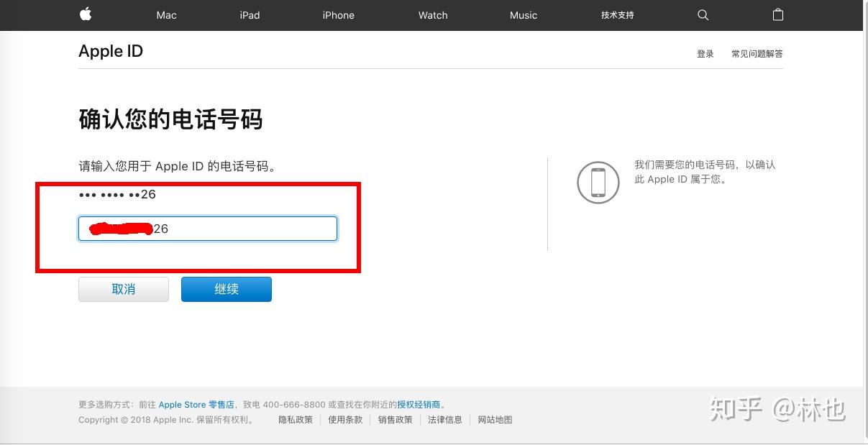
Task: Open the shopping bag icon
Action: 777,14
